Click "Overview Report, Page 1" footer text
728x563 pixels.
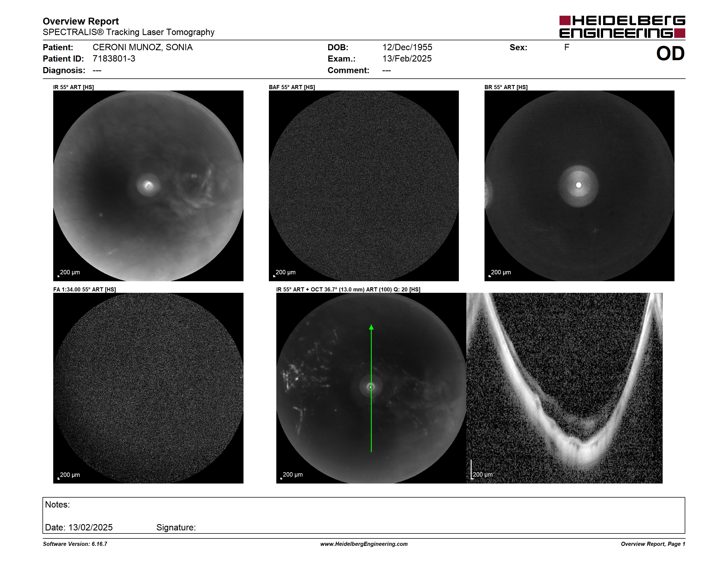pos(653,544)
